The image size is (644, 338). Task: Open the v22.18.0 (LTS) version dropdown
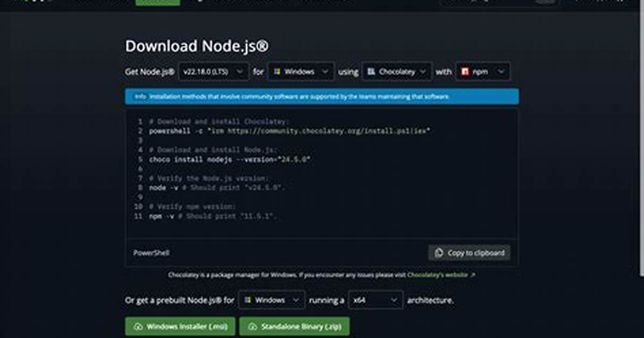213,72
